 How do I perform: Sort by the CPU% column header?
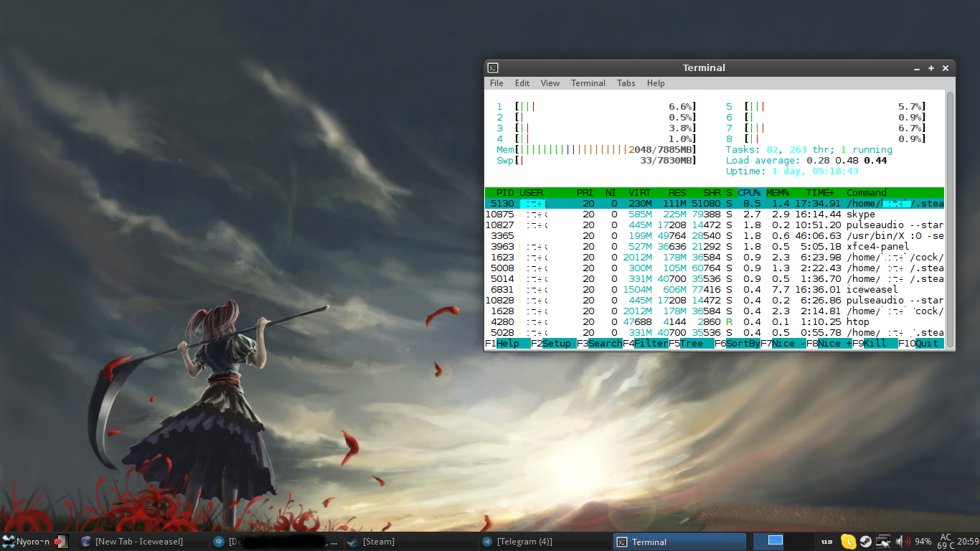[x=749, y=193]
